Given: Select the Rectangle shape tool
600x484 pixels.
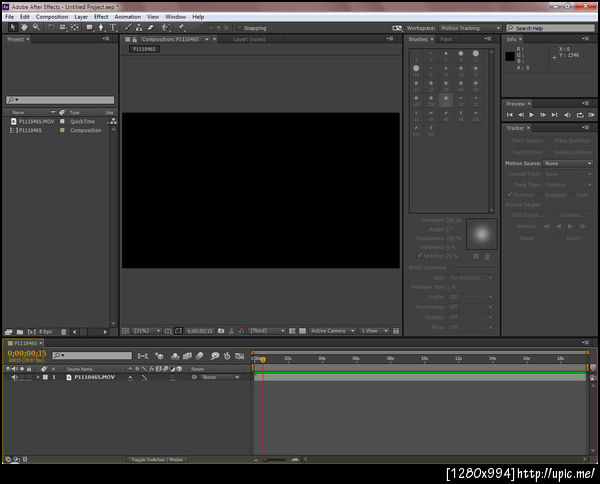Looking at the screenshot, I should (89, 28).
